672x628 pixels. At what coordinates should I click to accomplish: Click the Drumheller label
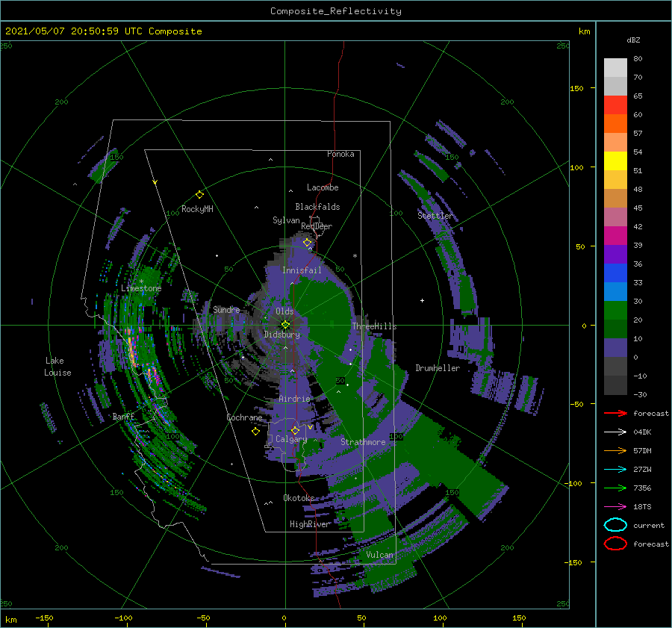click(x=438, y=368)
